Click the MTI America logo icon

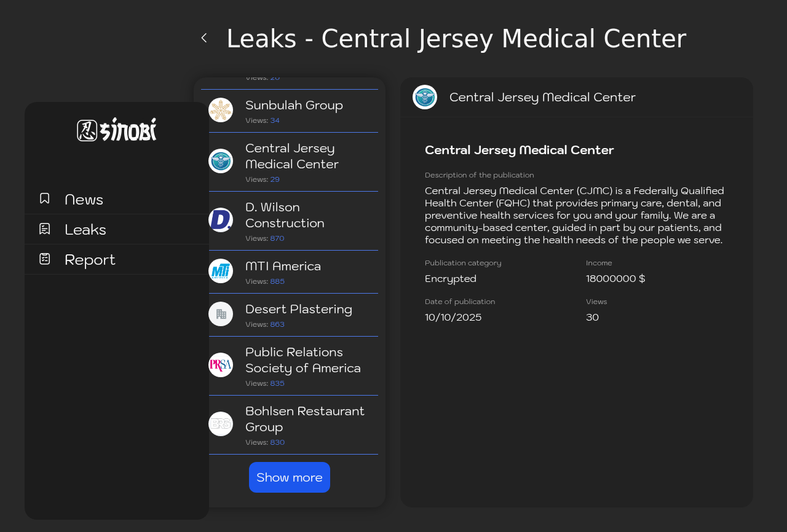[x=221, y=271]
